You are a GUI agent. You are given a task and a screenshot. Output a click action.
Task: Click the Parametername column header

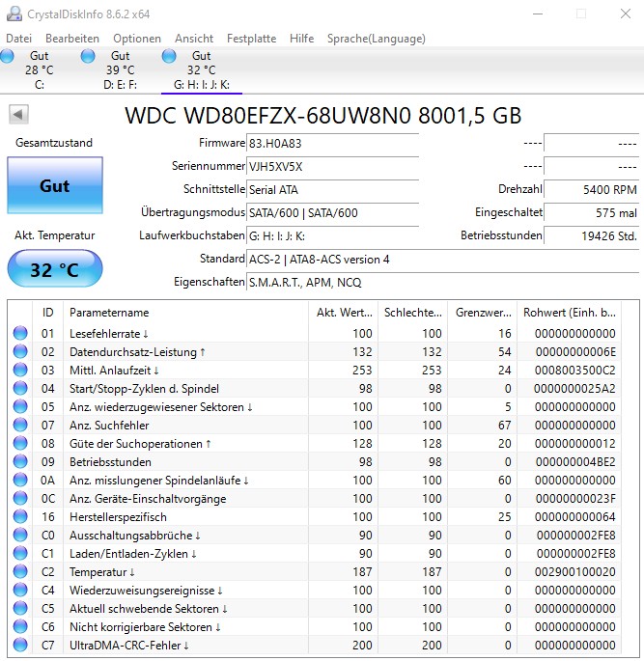click(x=185, y=313)
